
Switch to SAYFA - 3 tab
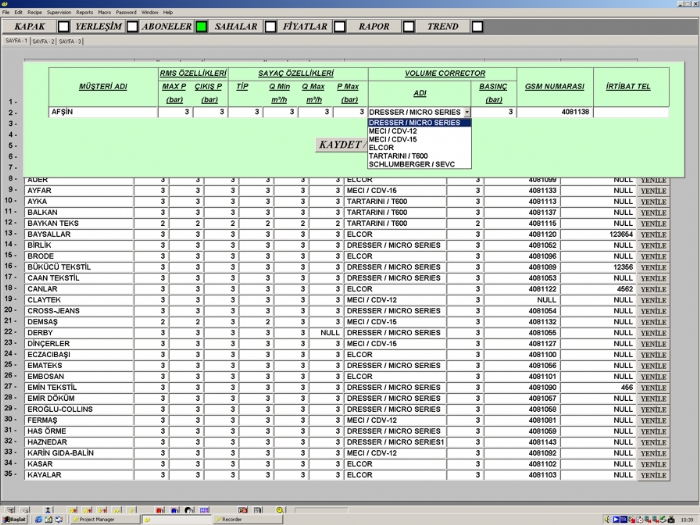pos(70,41)
